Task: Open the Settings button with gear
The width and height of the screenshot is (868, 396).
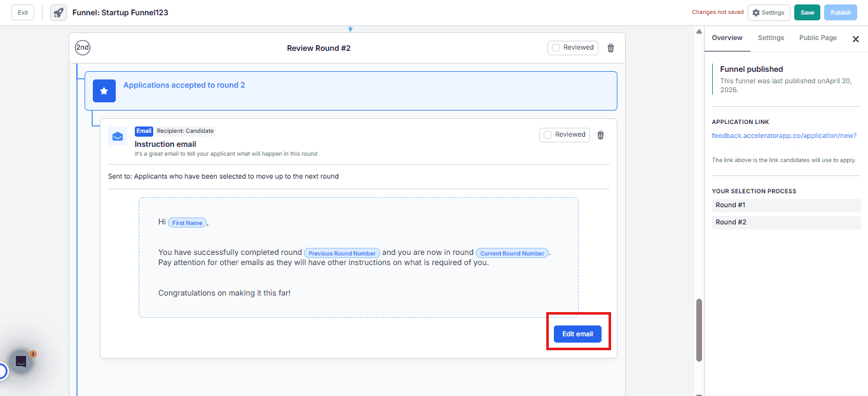Action: coord(769,13)
